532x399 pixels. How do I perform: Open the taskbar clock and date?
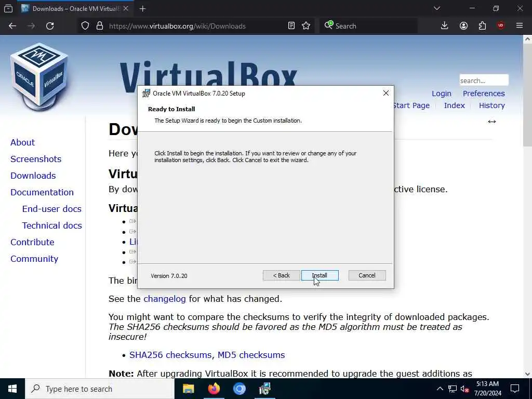(x=487, y=389)
